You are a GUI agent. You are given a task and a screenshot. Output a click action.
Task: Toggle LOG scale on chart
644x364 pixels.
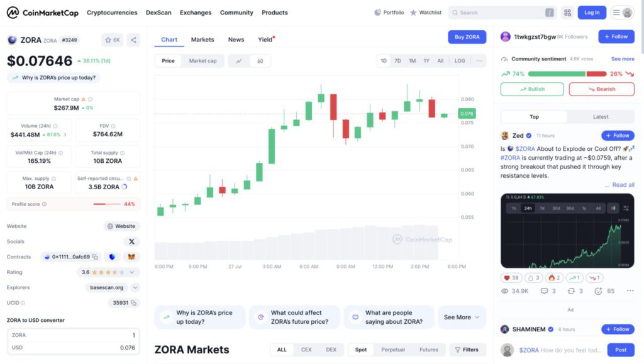pos(460,61)
